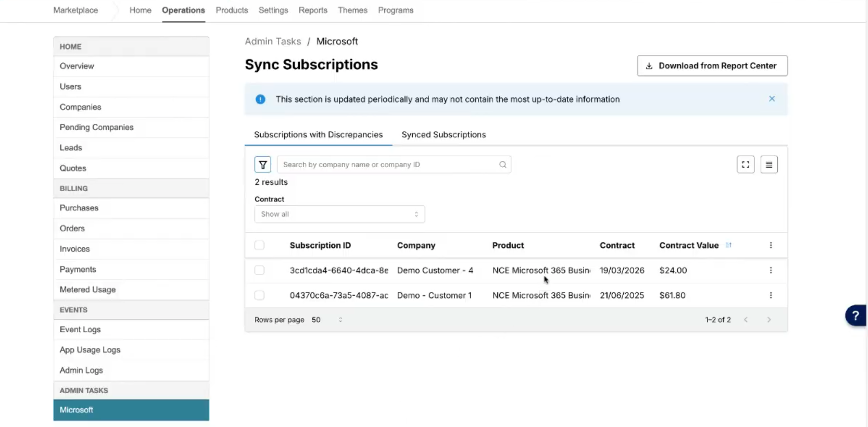Click the search magnifier icon
868x427 pixels.
pyautogui.click(x=503, y=165)
